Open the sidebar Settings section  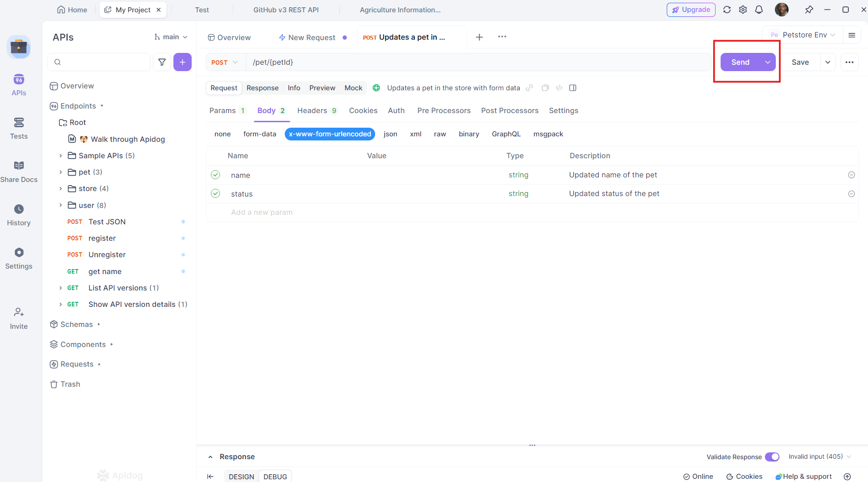click(19, 258)
